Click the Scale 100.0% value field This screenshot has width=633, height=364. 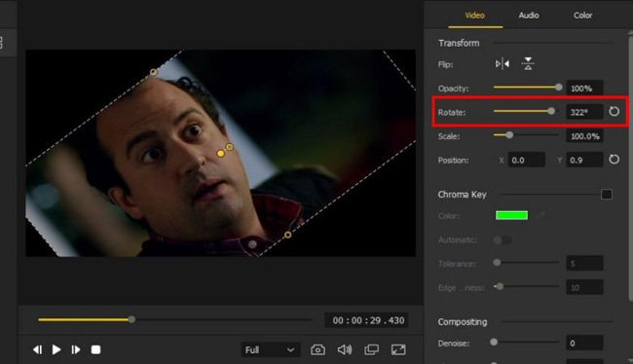pos(584,136)
